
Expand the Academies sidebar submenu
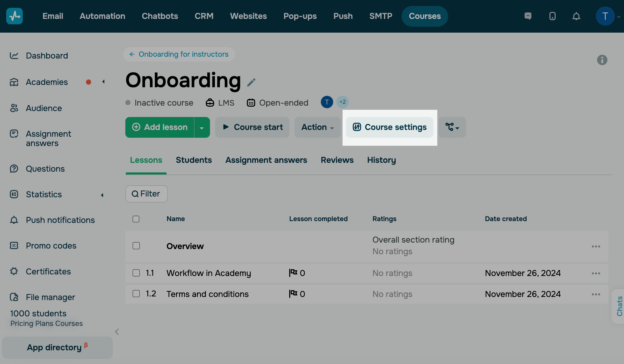(104, 82)
